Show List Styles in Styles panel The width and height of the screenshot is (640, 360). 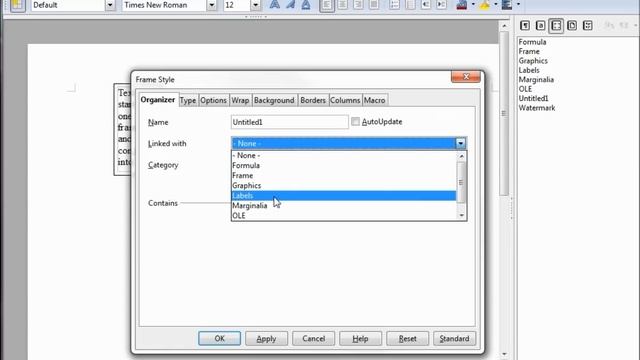pos(587,26)
